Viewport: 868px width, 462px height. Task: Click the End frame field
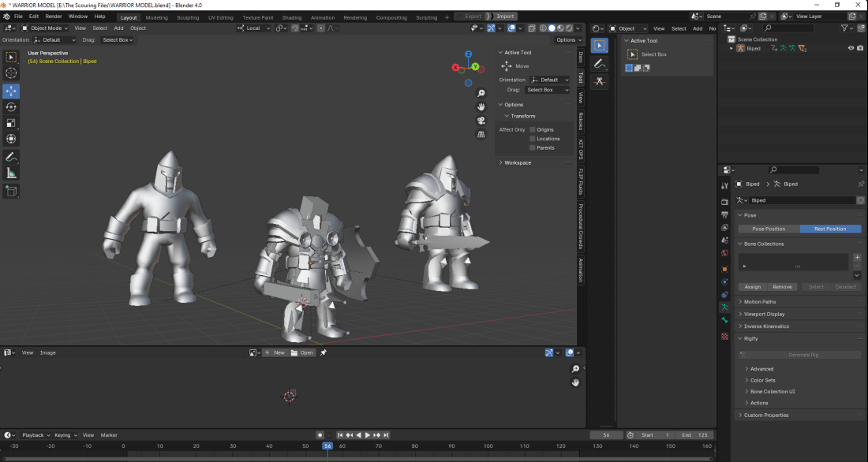coord(695,435)
